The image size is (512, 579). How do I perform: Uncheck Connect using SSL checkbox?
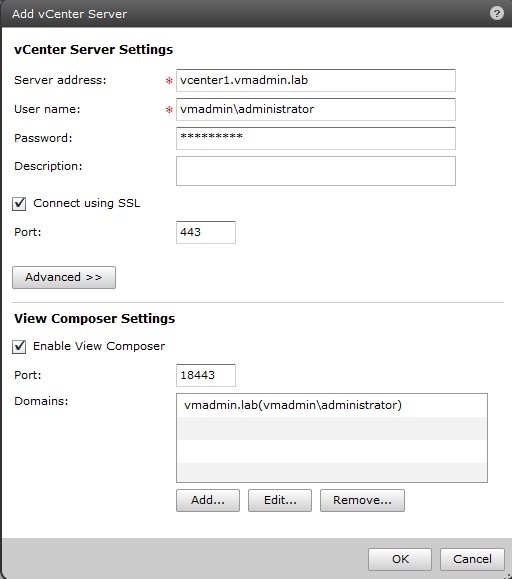point(19,203)
